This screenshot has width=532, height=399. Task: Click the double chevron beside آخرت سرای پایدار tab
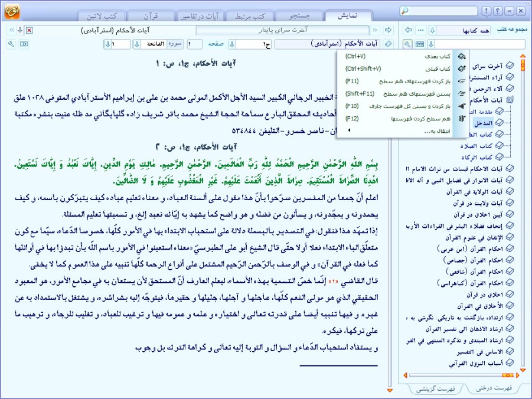(375, 30)
